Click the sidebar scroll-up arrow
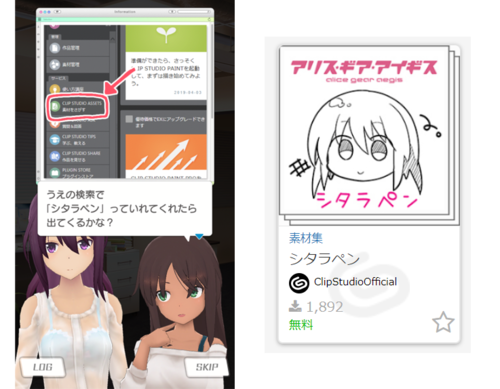500x389 pixels. (112, 39)
